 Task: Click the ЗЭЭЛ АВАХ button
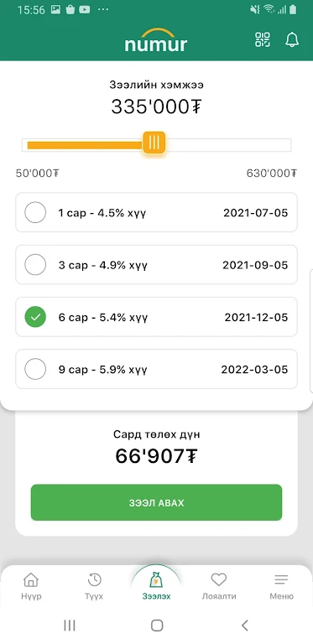click(x=156, y=503)
